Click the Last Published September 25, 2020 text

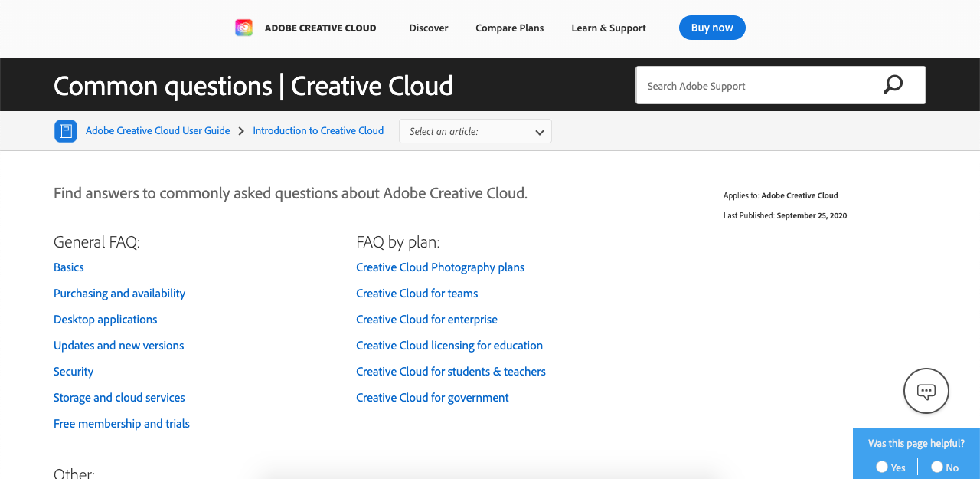point(785,216)
